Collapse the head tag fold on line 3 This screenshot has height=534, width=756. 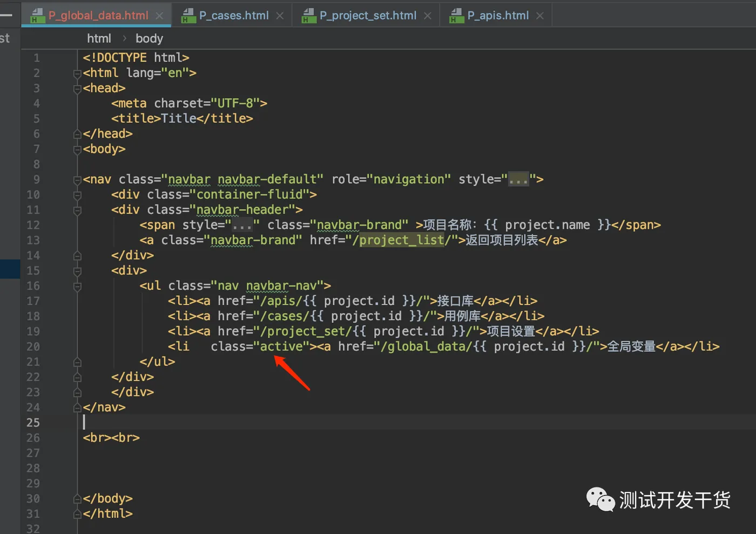click(x=77, y=89)
